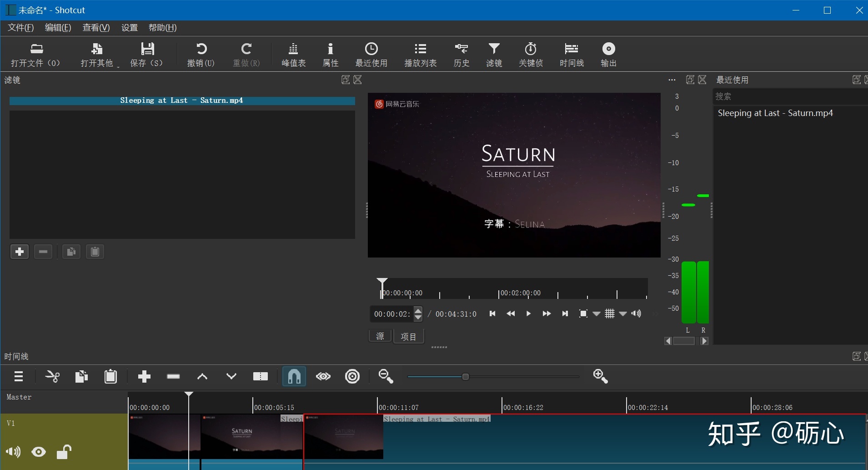The width and height of the screenshot is (868, 470).
Task: Click the Open File (打开文件) toolbar icon
Action: pyautogui.click(x=36, y=55)
